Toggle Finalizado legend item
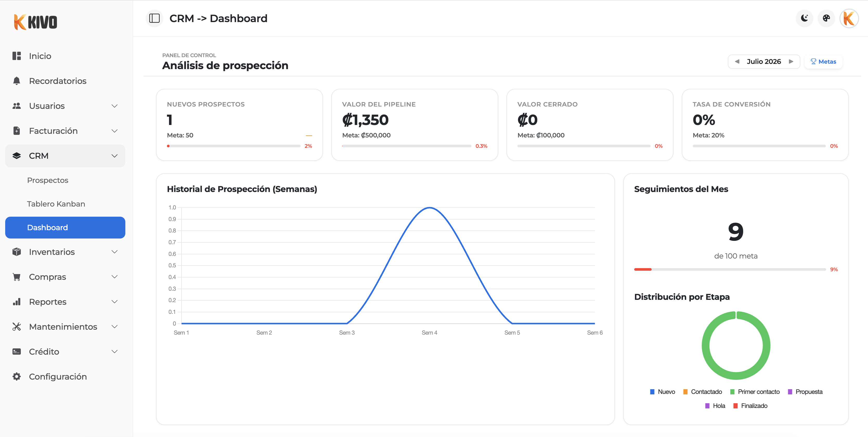Viewport: 868px width, 437px height. pos(750,406)
